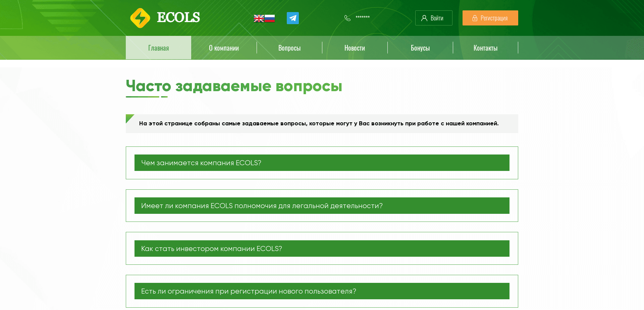
Task: Switch to the О компании tab
Action: pos(224,48)
